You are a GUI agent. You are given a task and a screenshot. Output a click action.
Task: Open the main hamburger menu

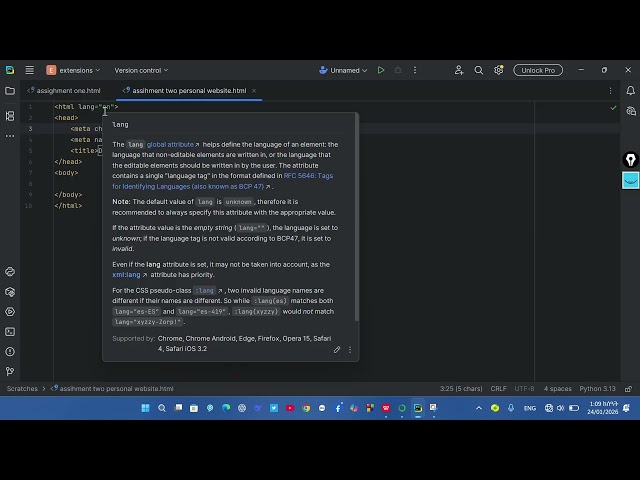point(29,70)
